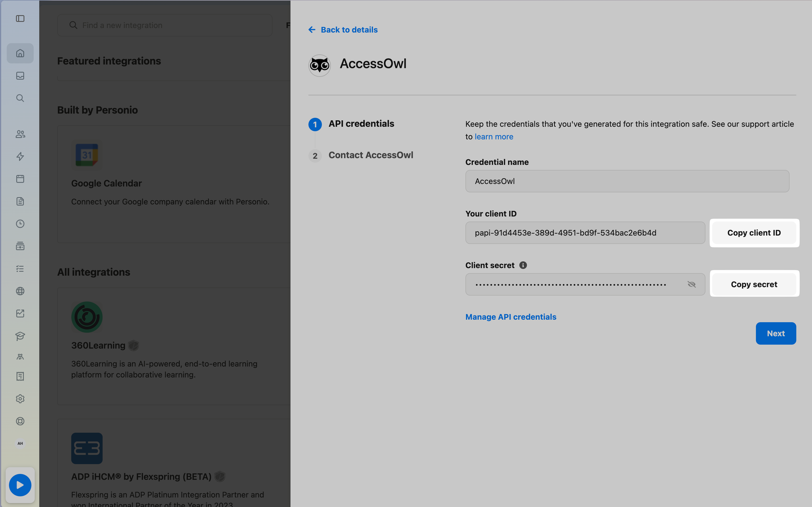Click the Find a new integration search box
This screenshot has width=812, height=507.
click(165, 25)
